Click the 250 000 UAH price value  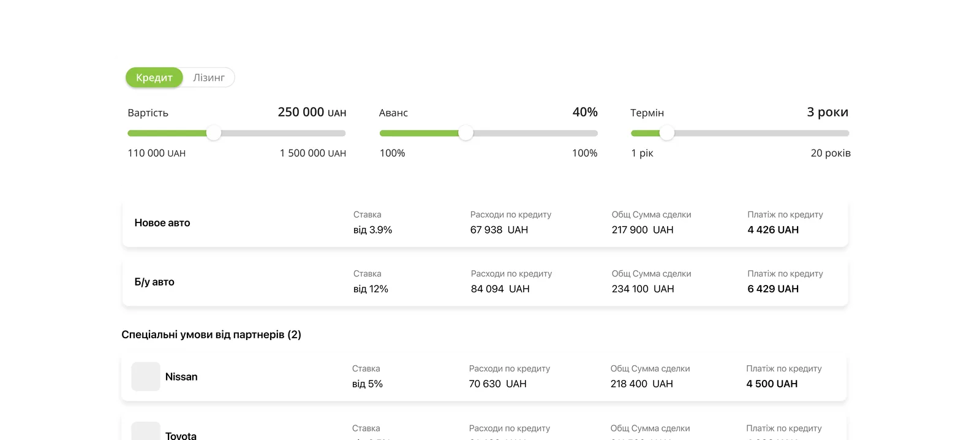point(312,112)
